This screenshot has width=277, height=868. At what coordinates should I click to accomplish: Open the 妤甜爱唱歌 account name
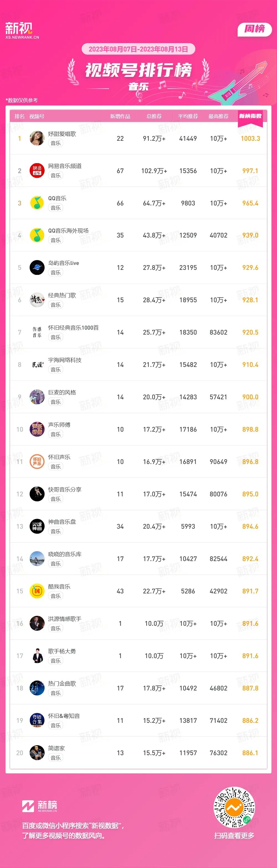coord(62,134)
